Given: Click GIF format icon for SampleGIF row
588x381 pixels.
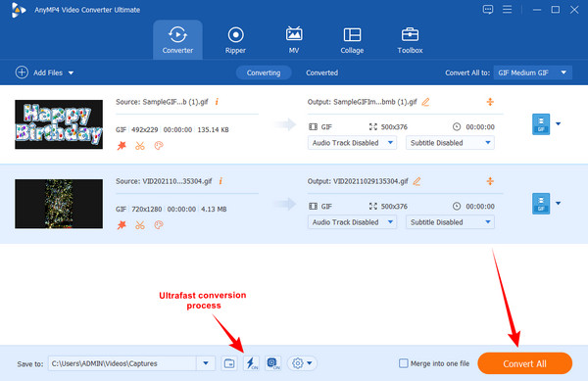Looking at the screenshot, I should coord(541,124).
